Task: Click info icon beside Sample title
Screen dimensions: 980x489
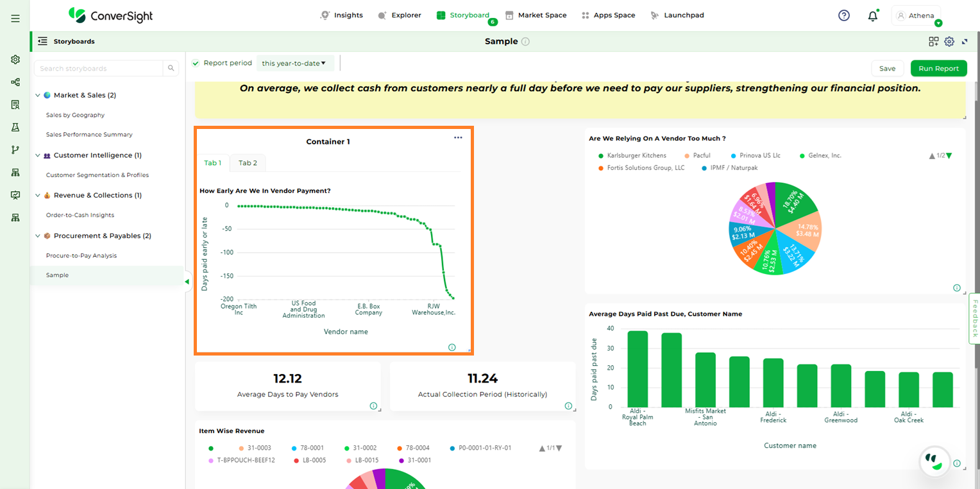Action: pyautogui.click(x=526, y=42)
